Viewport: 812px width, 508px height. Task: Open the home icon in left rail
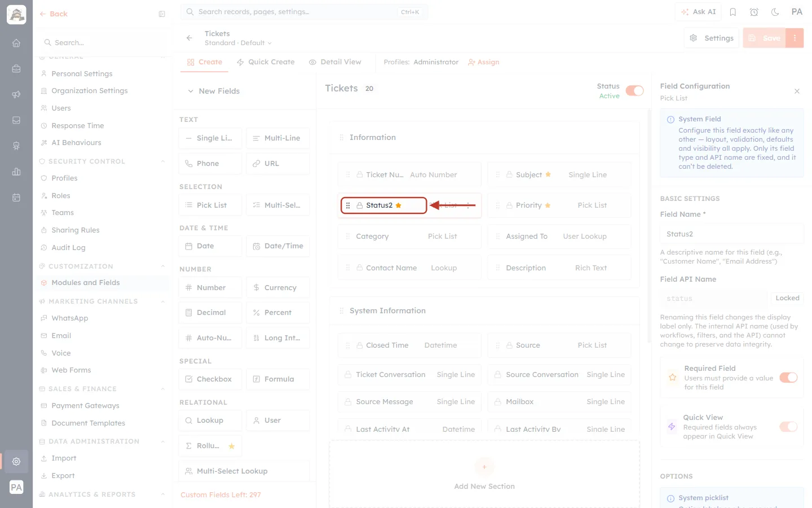tap(16, 43)
